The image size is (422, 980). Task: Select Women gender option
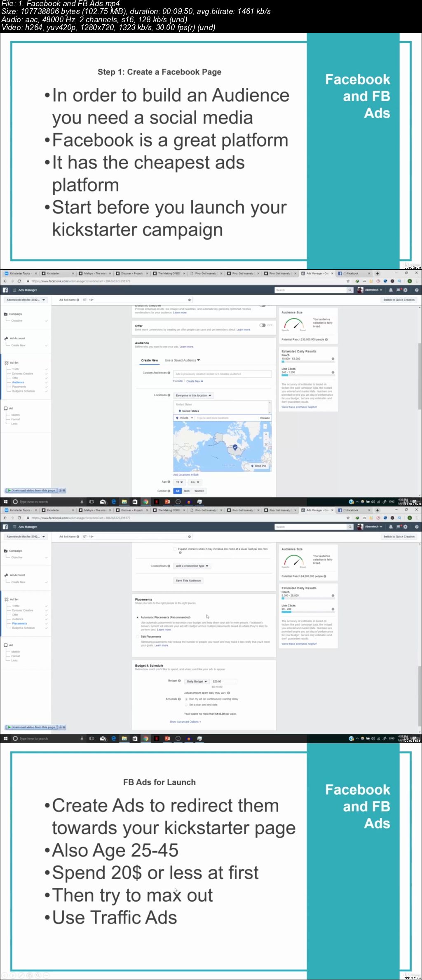(199, 491)
